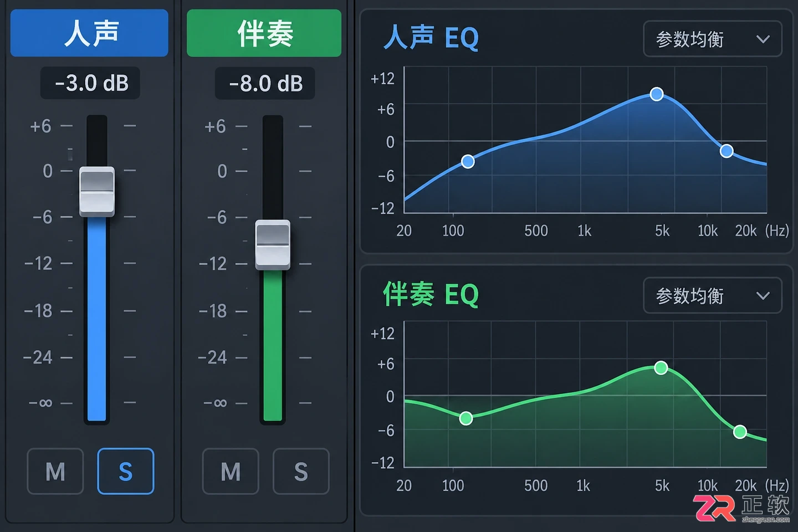Select the 5k peak node on 伴奏 EQ
This screenshot has height=532, width=798.
[661, 367]
